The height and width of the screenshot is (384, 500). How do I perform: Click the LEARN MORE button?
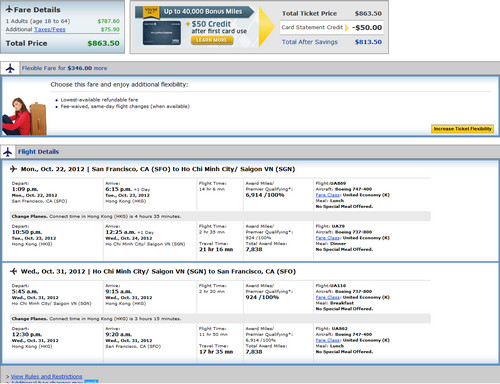click(x=212, y=40)
